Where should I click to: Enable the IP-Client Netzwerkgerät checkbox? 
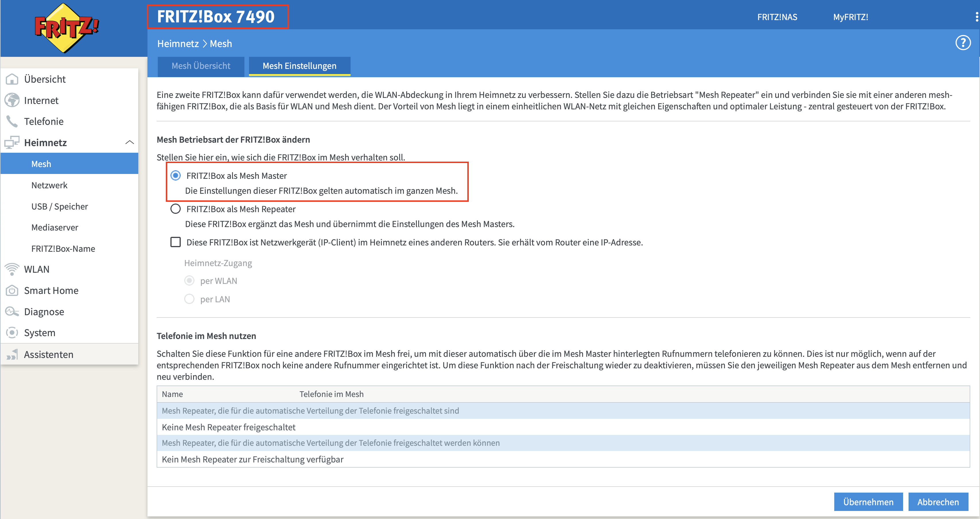(x=175, y=242)
